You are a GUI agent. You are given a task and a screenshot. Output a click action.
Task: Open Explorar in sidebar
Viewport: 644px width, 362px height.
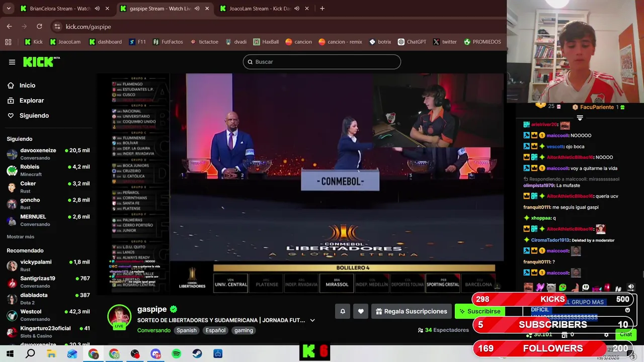click(x=32, y=101)
